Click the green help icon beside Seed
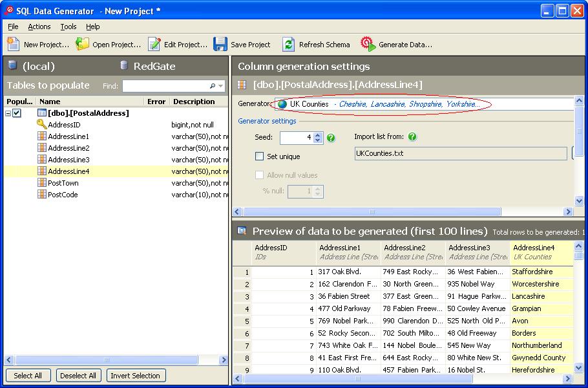This screenshot has width=588, height=388. [331, 138]
